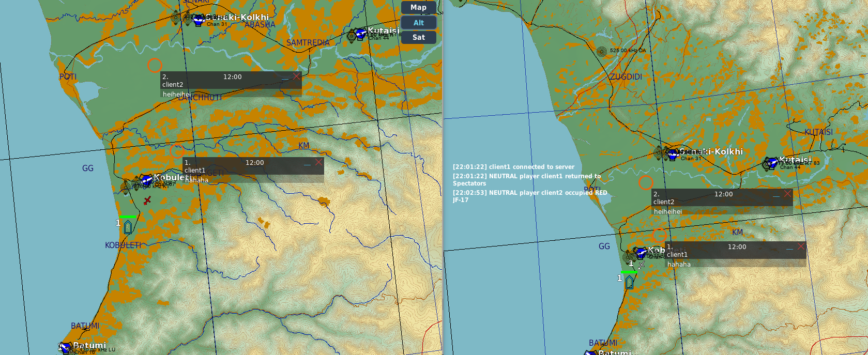Click orange circle marker for mark 2, right map
This screenshot has height=355, width=868.
point(646,182)
